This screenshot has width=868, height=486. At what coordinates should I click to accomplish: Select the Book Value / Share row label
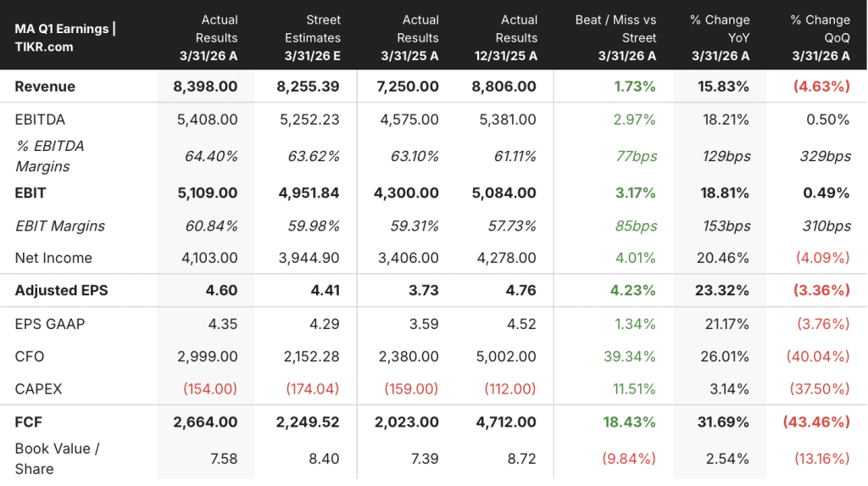(x=57, y=459)
